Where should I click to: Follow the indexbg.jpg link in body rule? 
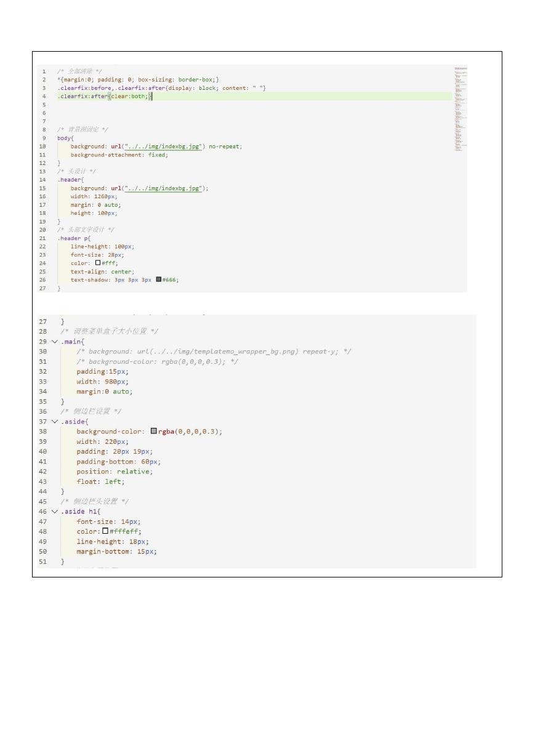tap(163, 147)
